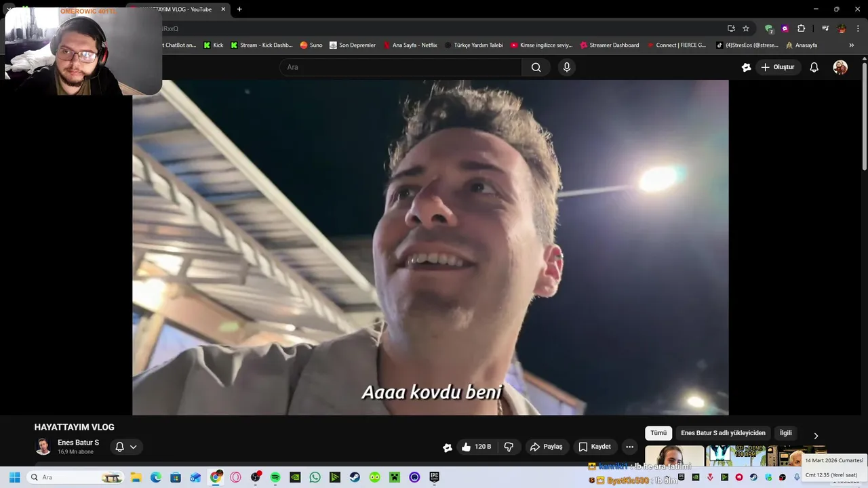
Task: Open the Enes Batur S channel name
Action: [x=78, y=443]
